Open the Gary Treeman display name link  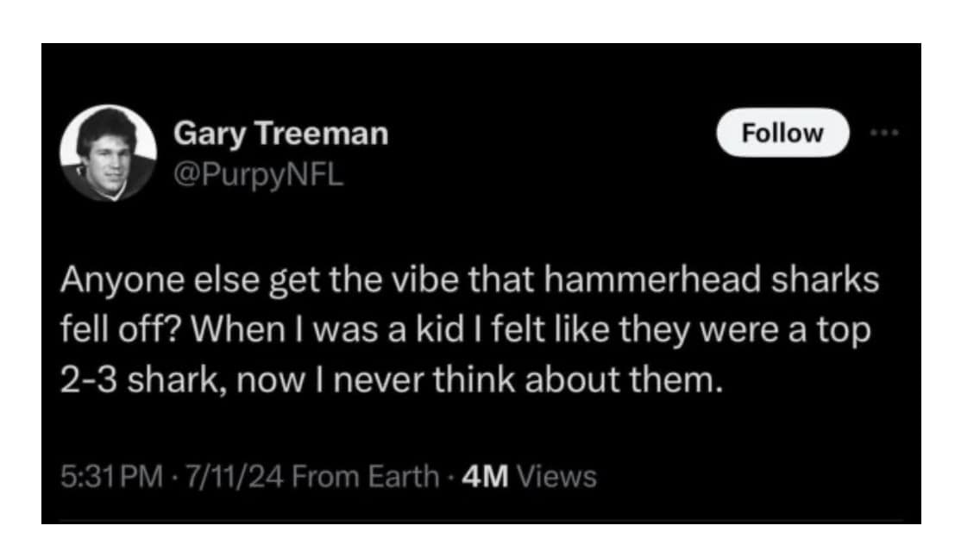(x=280, y=134)
